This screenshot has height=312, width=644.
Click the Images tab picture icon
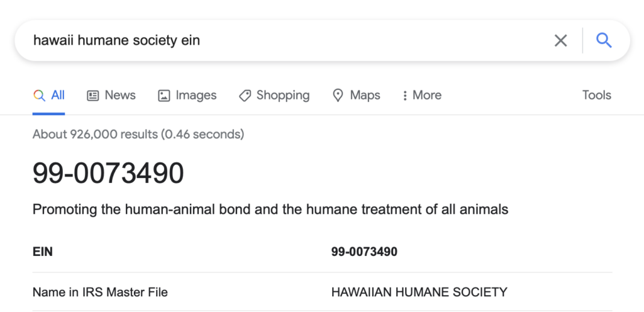click(164, 96)
